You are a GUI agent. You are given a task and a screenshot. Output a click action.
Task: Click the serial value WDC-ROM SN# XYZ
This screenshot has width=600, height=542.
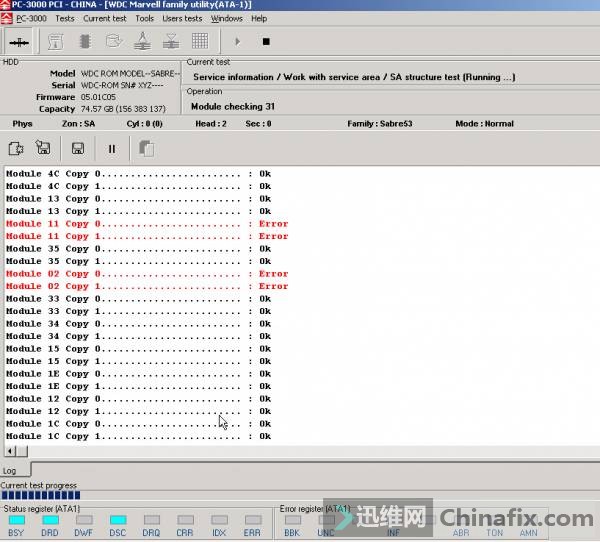click(x=122, y=85)
